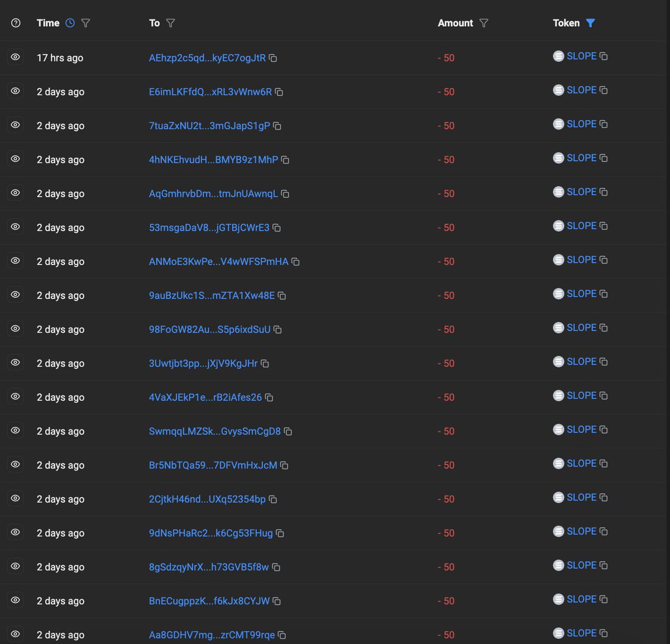Viewport: 670px width, 644px height.
Task: Click the '- 50' amount in the 4VaXJEkP1e row
Action: click(446, 398)
